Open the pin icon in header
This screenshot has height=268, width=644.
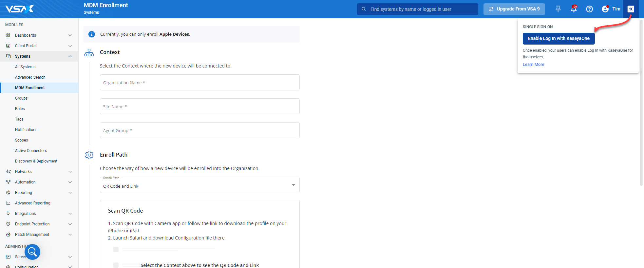tap(558, 9)
